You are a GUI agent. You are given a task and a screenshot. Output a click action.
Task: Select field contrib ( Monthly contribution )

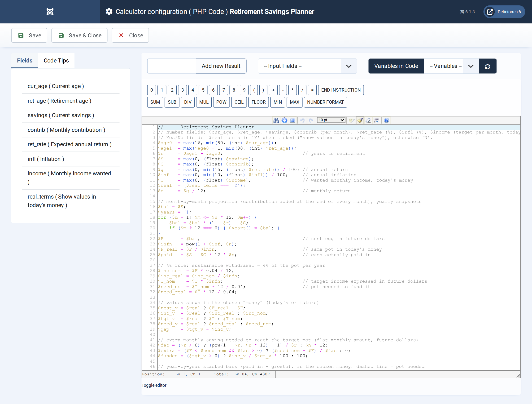[71, 130]
